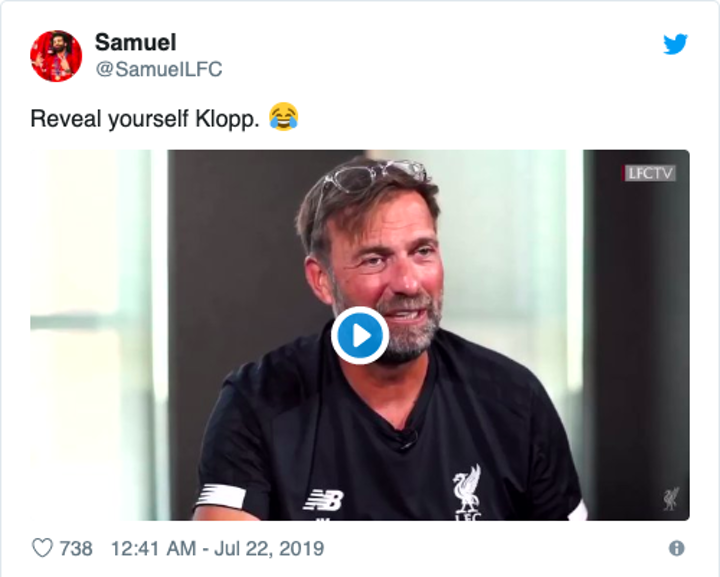This screenshot has width=720, height=577.
Task: Click the New Balance logo on the shirt
Action: tap(324, 498)
